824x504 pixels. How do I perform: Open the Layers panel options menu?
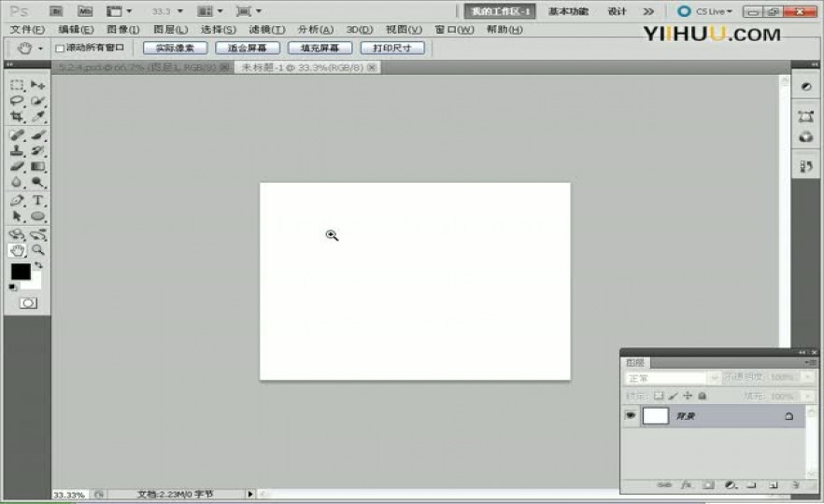(x=810, y=363)
